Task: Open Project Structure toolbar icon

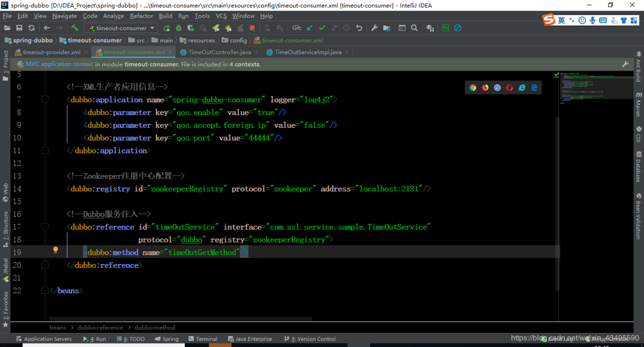Action: [386, 28]
